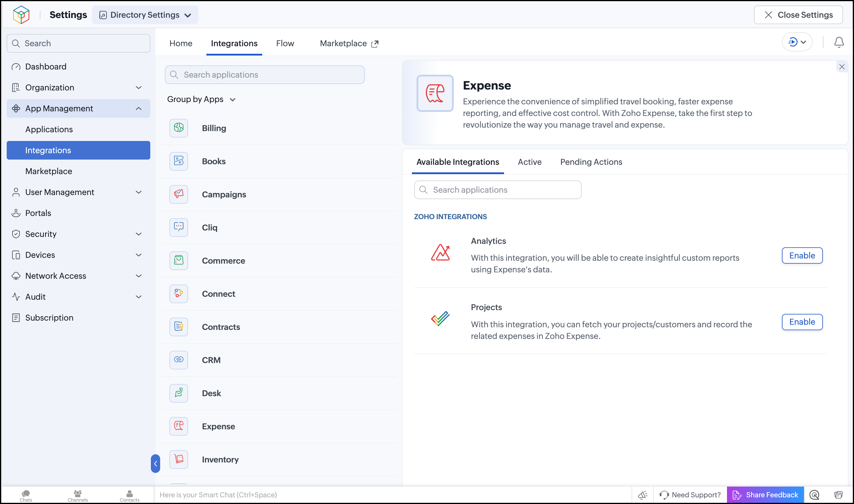Switch to the Pending Actions tab
Image resolution: width=854 pixels, height=504 pixels.
pos(591,162)
